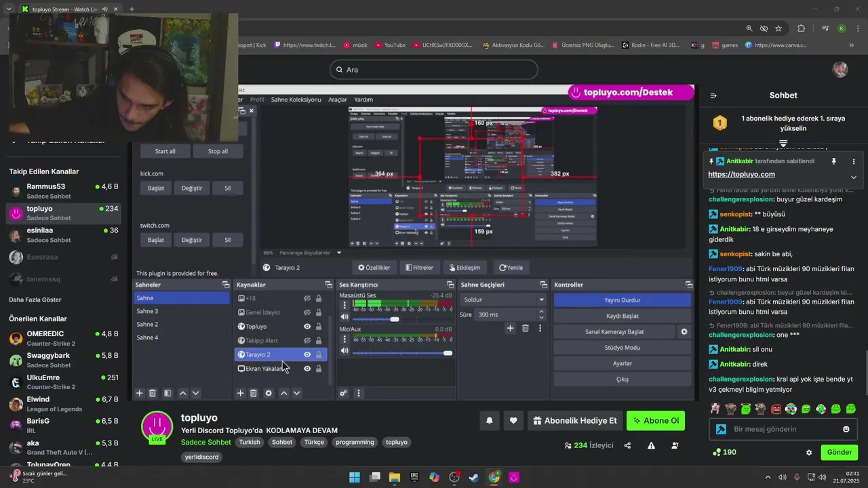Click the Ara search field
This screenshot has height=488, width=868.
tap(434, 70)
